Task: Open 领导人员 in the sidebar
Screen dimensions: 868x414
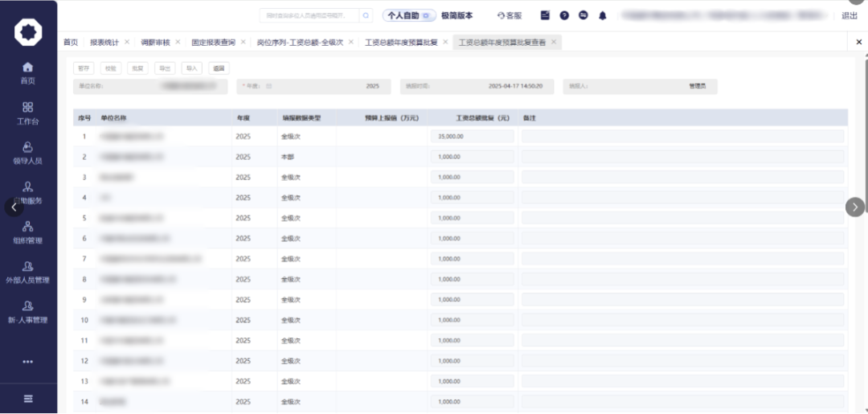Action: coord(27,146)
